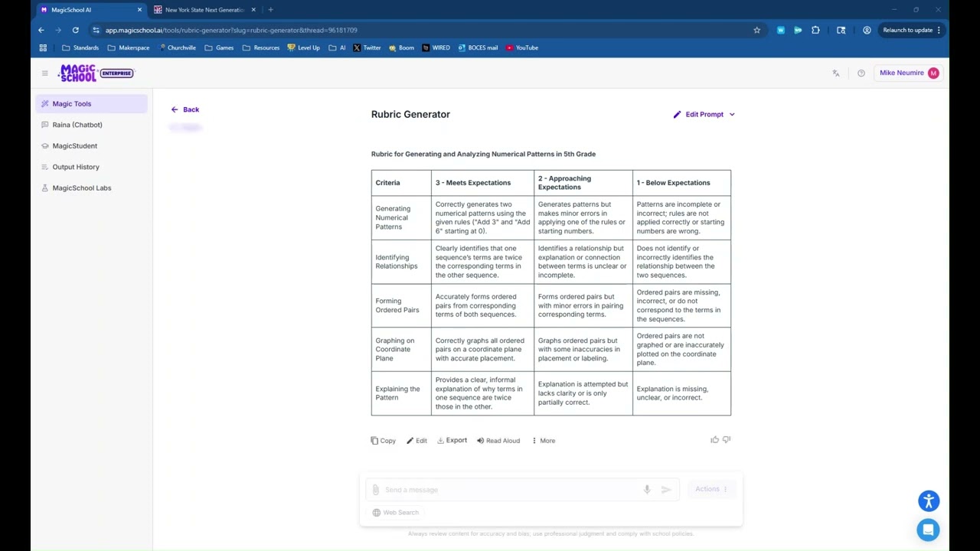Give thumbs down to the response
Viewport: 980px width, 551px height.
pyautogui.click(x=727, y=439)
